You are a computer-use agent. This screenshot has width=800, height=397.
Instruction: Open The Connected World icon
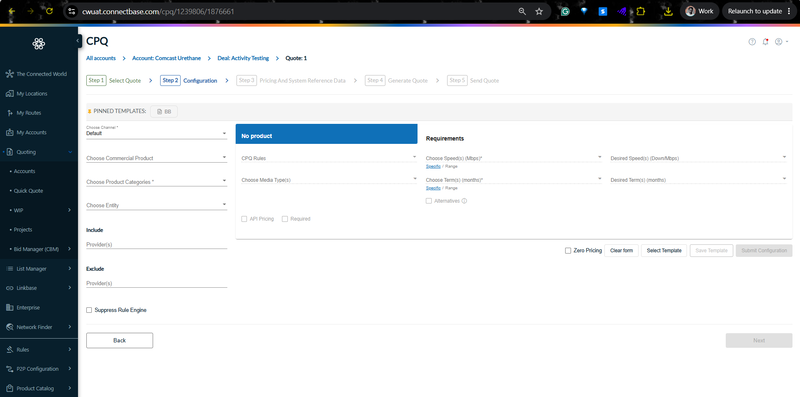click(9, 74)
